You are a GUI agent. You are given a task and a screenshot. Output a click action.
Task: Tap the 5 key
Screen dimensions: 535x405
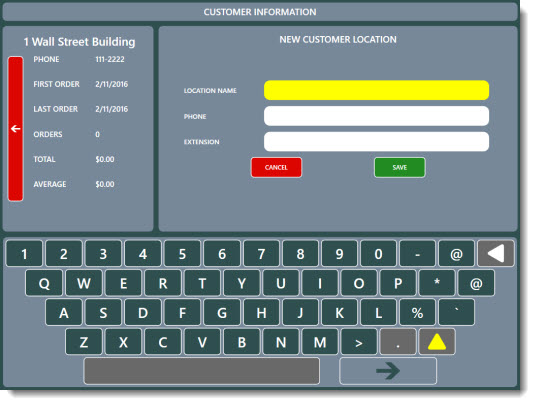click(x=182, y=254)
